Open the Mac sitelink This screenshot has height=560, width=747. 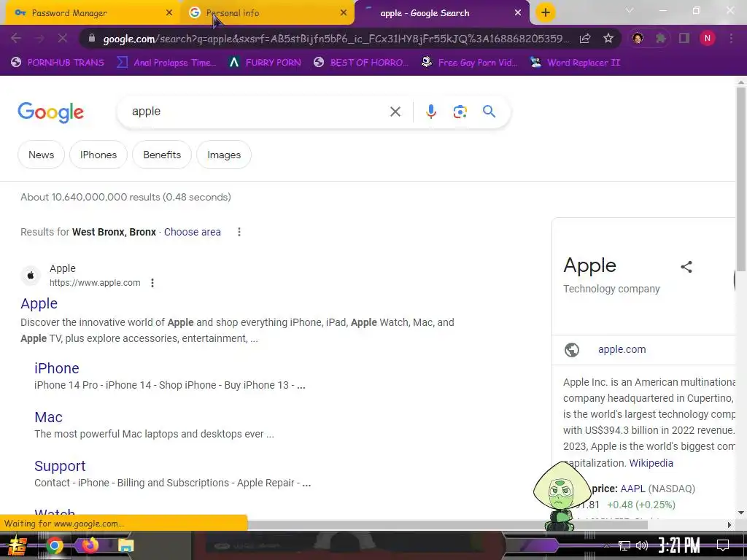click(x=49, y=417)
